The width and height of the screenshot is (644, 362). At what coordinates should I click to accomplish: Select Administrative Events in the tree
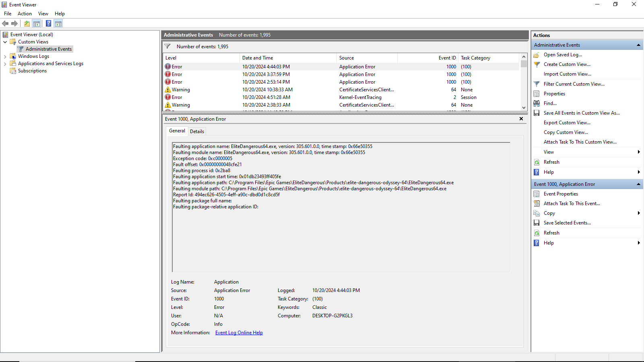(49, 49)
